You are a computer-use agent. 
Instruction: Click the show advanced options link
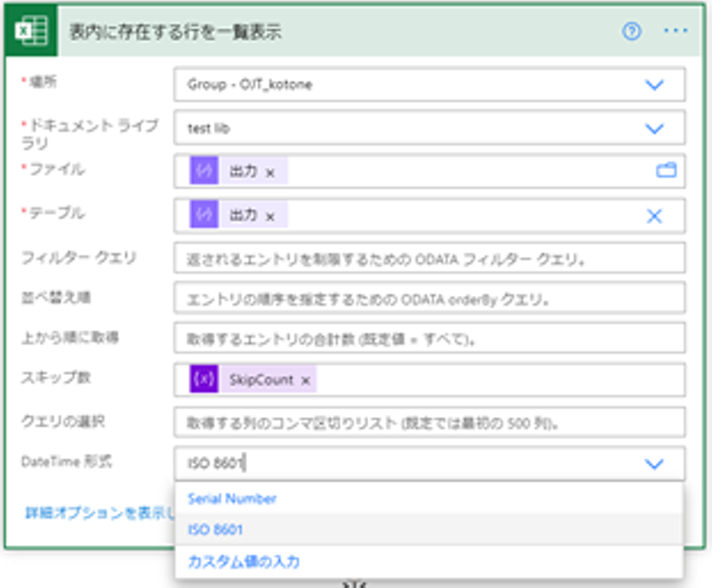[99, 513]
